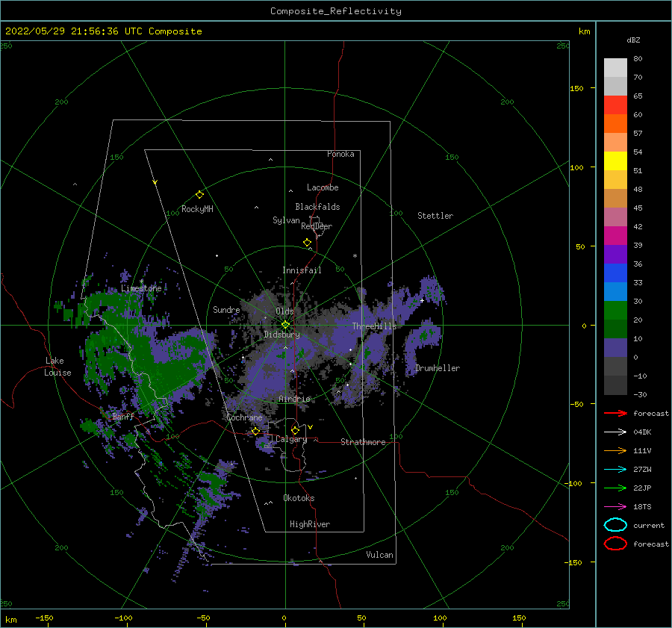This screenshot has height=628, width=672.
Task: Click the Ponoka label
Action: (340, 155)
